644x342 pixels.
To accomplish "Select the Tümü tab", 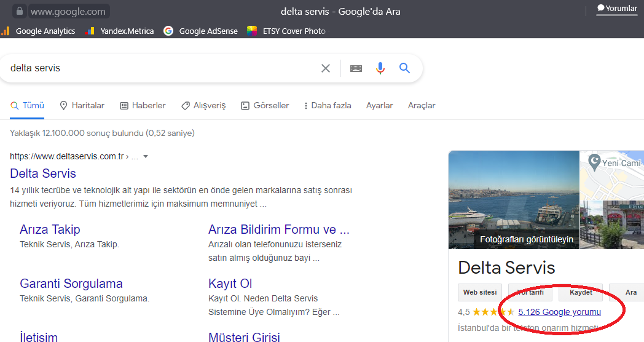I will [27, 106].
